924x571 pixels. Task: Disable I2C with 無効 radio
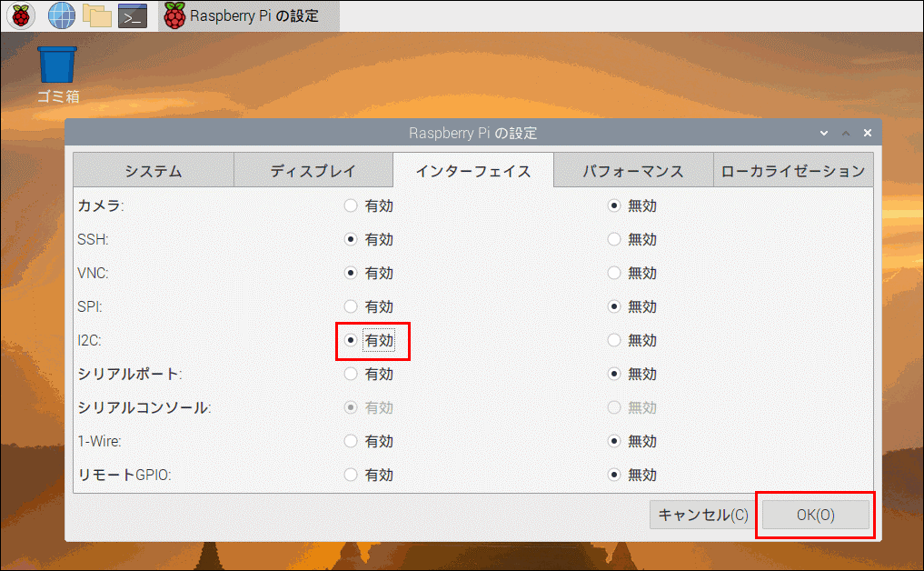pyautogui.click(x=614, y=340)
